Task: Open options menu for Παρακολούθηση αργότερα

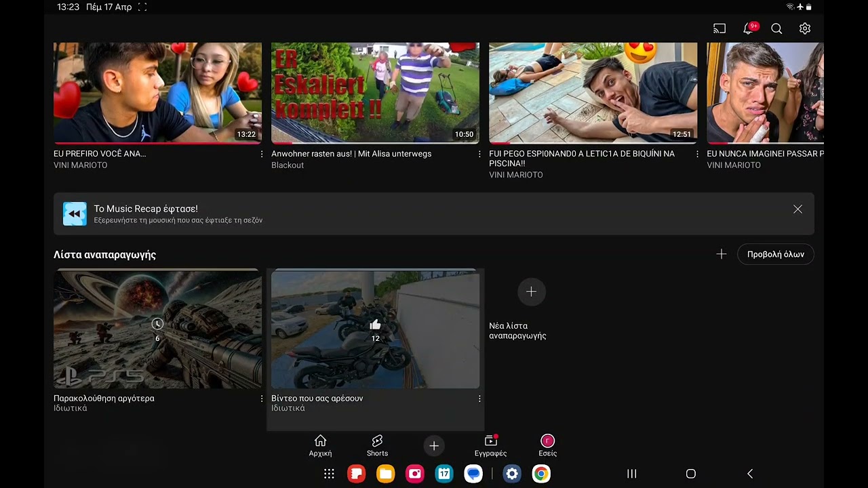Action: (262, 399)
